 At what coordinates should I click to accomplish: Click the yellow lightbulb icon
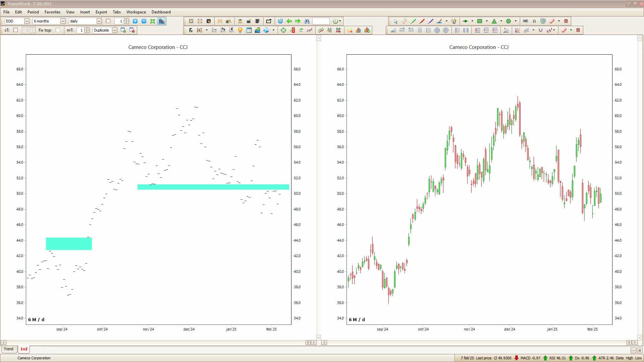(240, 30)
